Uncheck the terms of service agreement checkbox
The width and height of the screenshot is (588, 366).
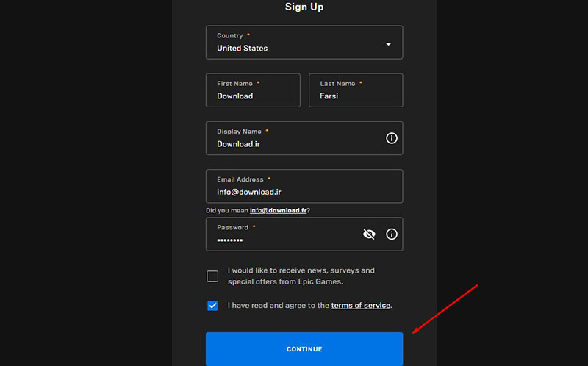pyautogui.click(x=212, y=306)
